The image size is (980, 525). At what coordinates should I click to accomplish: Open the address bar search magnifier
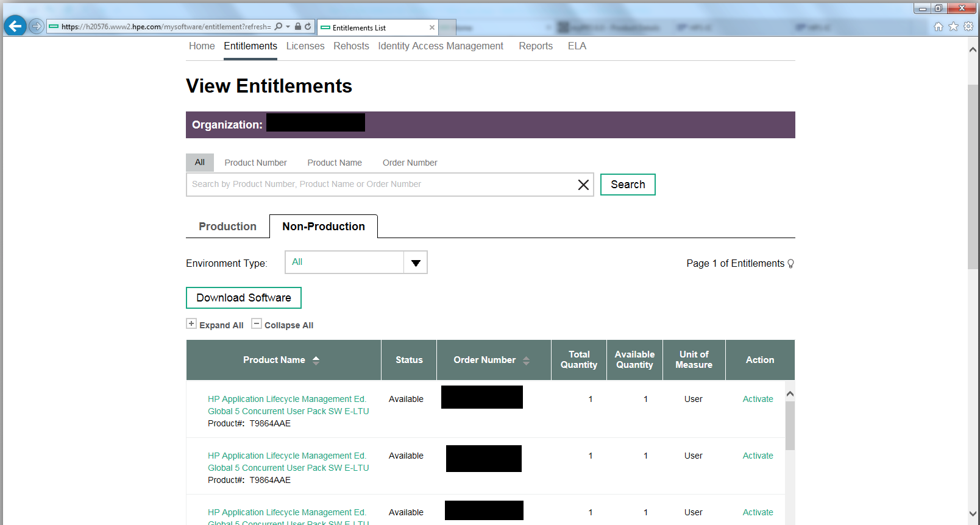[279, 27]
